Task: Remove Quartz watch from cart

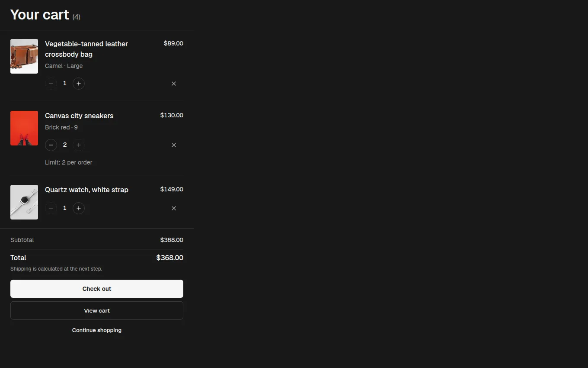Action: click(x=174, y=208)
